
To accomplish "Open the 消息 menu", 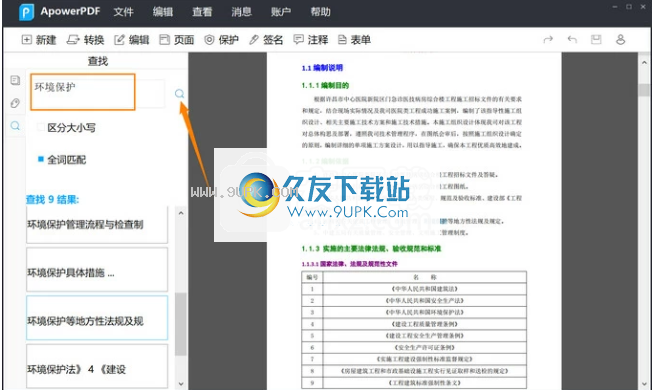I will (241, 12).
